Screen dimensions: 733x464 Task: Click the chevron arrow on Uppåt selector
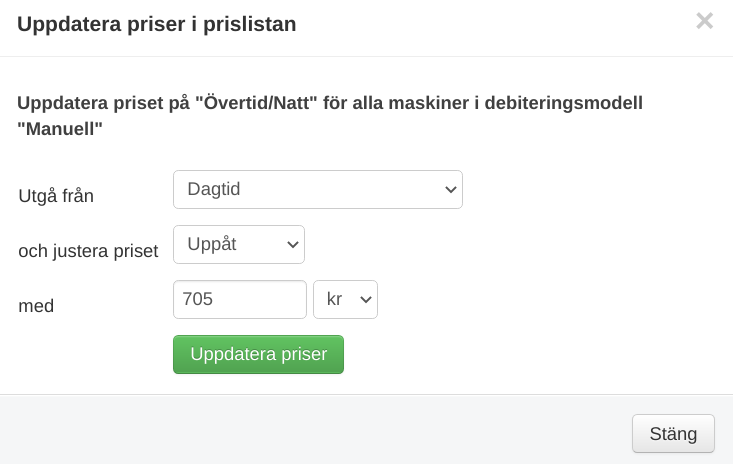click(x=292, y=244)
